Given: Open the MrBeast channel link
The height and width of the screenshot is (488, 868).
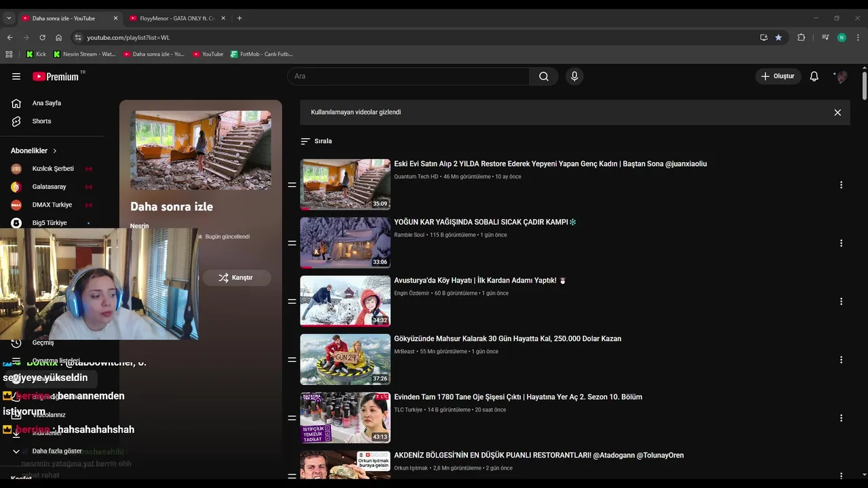Looking at the screenshot, I should click(x=405, y=352).
